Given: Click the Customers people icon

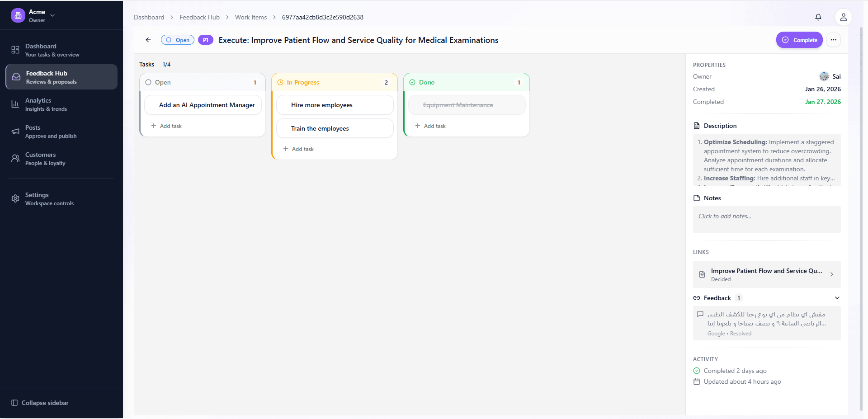Looking at the screenshot, I should 15,158.
